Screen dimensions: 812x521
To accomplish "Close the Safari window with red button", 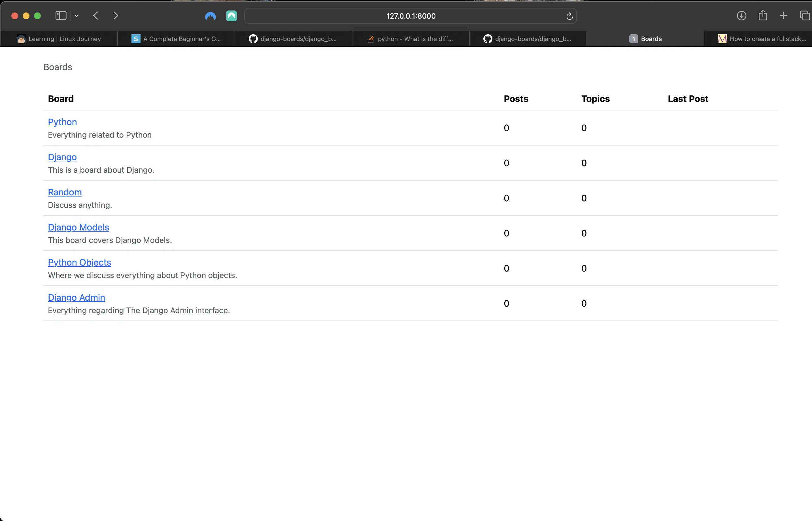I will [x=14, y=16].
